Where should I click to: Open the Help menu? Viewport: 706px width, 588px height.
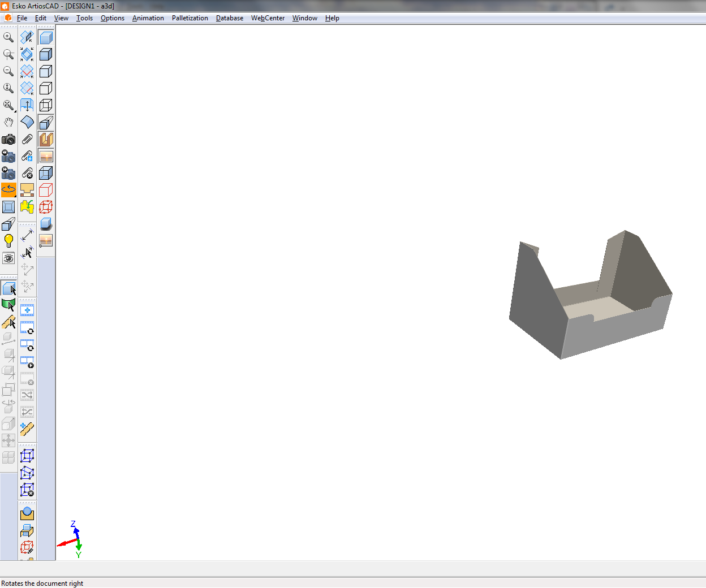pyautogui.click(x=332, y=18)
